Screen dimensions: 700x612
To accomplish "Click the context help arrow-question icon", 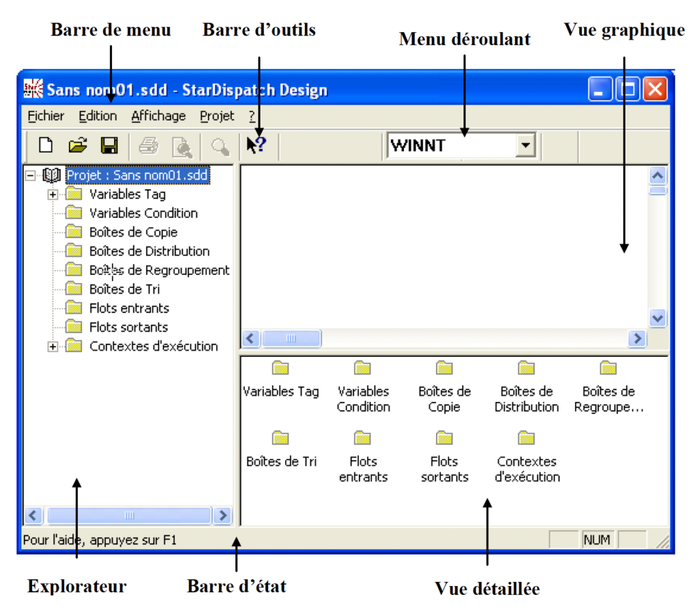I will [256, 146].
